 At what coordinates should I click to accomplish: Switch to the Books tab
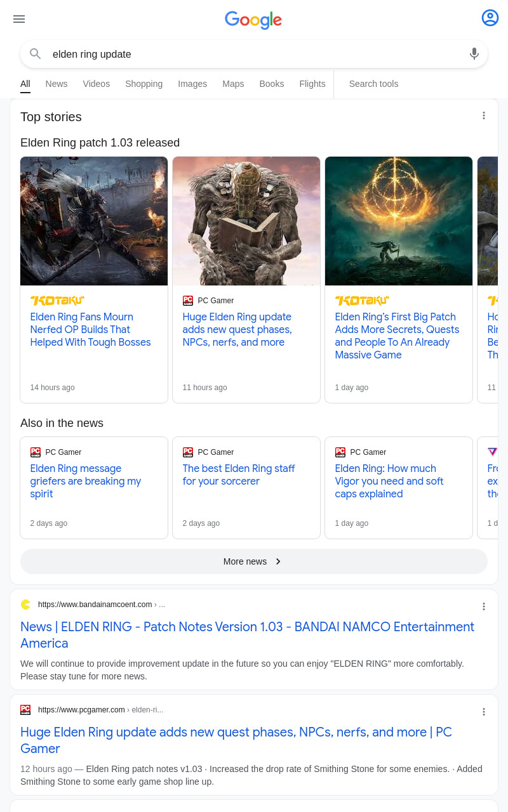pos(272,84)
